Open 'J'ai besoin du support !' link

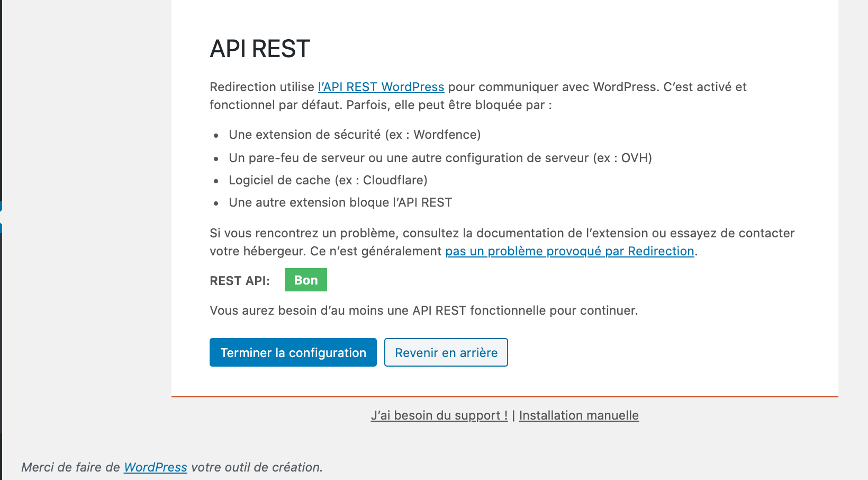tap(439, 415)
